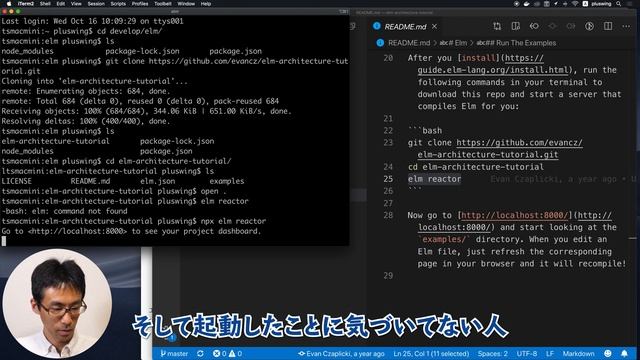Click the Synchronize Changes icon in status bar

point(200,353)
